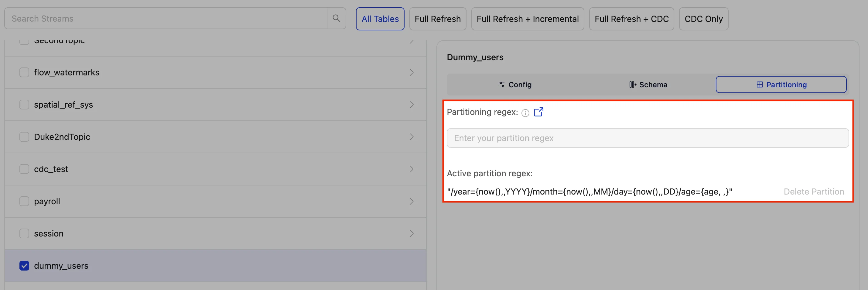Image resolution: width=868 pixels, height=290 pixels.
Task: Filter by Full Refresh + CDC
Action: pos(631,19)
